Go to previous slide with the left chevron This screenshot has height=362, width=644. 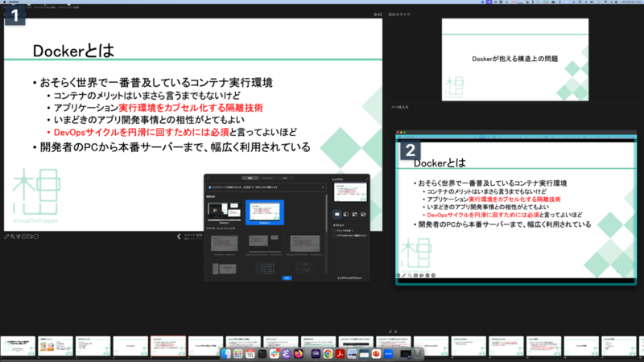[x=179, y=237]
